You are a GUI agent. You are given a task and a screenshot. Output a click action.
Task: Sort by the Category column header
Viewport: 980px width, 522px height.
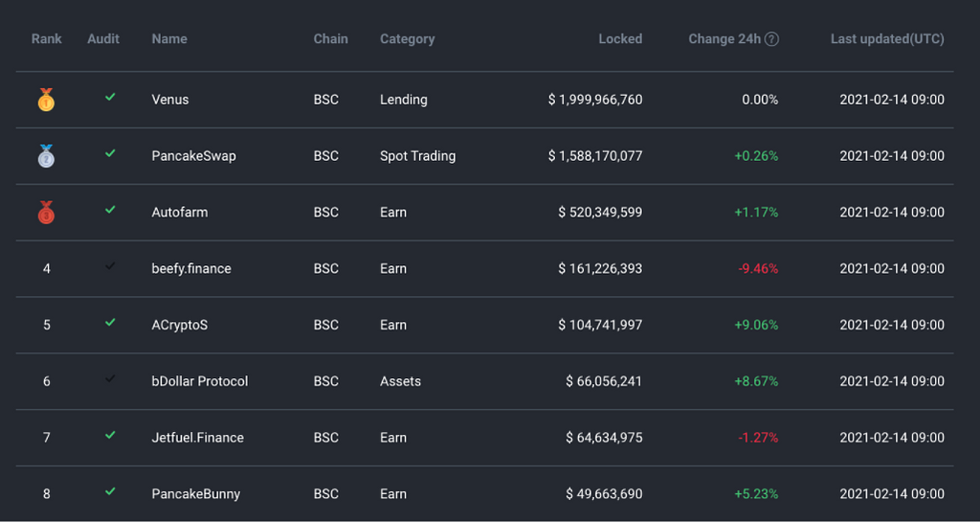pyautogui.click(x=407, y=39)
